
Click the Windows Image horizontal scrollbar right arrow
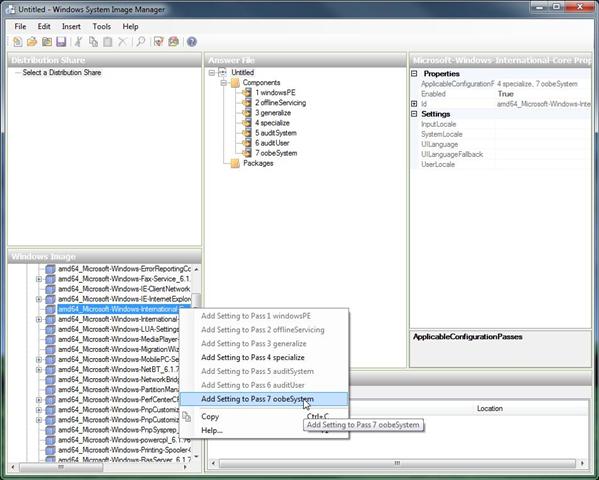click(186, 467)
